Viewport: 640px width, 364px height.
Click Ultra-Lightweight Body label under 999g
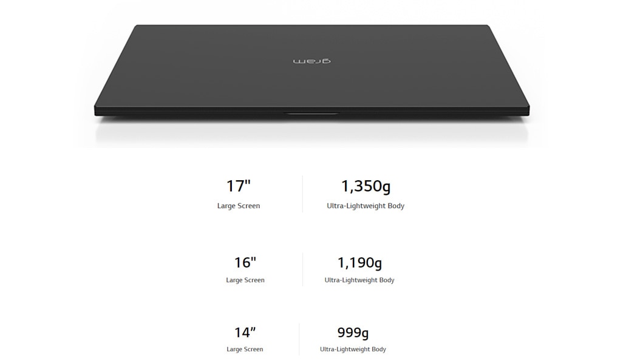point(353,349)
